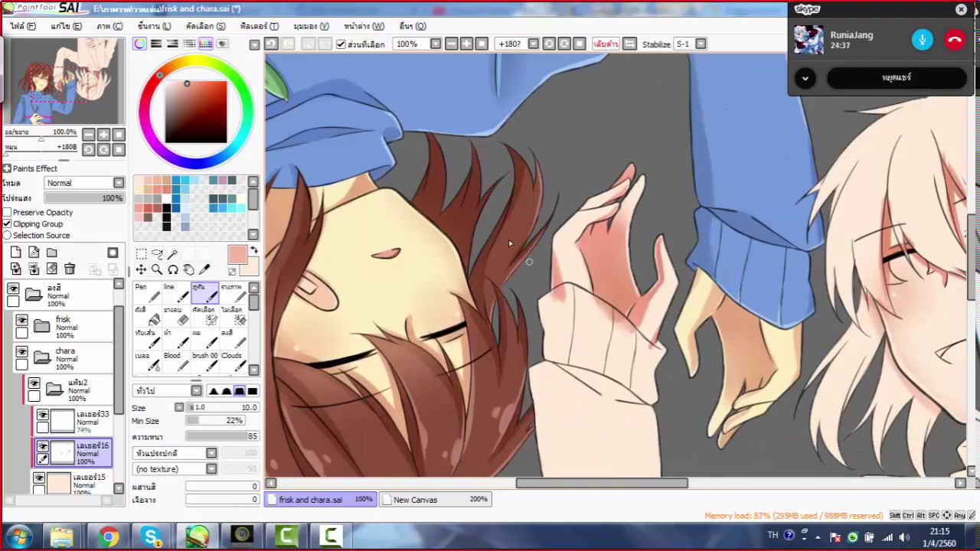
Task: Delete the selected layer with trash icon
Action: pyautogui.click(x=70, y=269)
